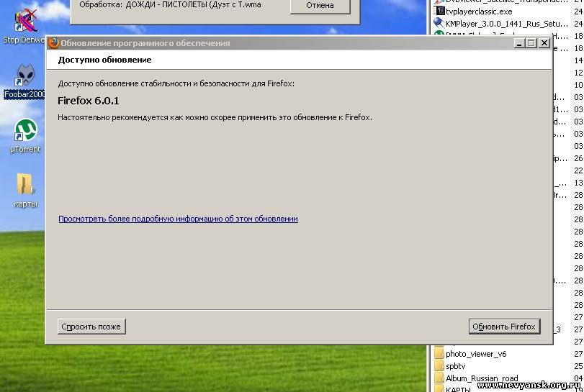
Task: Click the KMPlayer_3.0.0_1441_Rus_Setu... file name
Action: click(x=507, y=24)
